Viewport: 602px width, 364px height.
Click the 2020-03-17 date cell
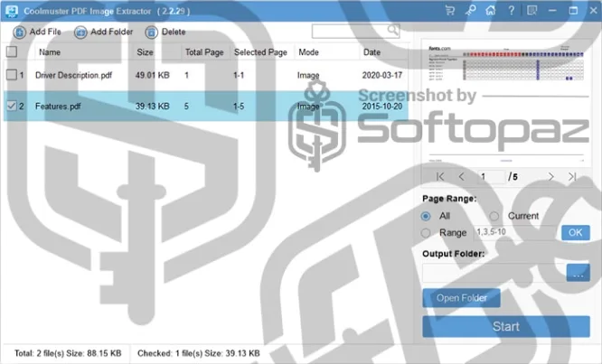point(382,75)
